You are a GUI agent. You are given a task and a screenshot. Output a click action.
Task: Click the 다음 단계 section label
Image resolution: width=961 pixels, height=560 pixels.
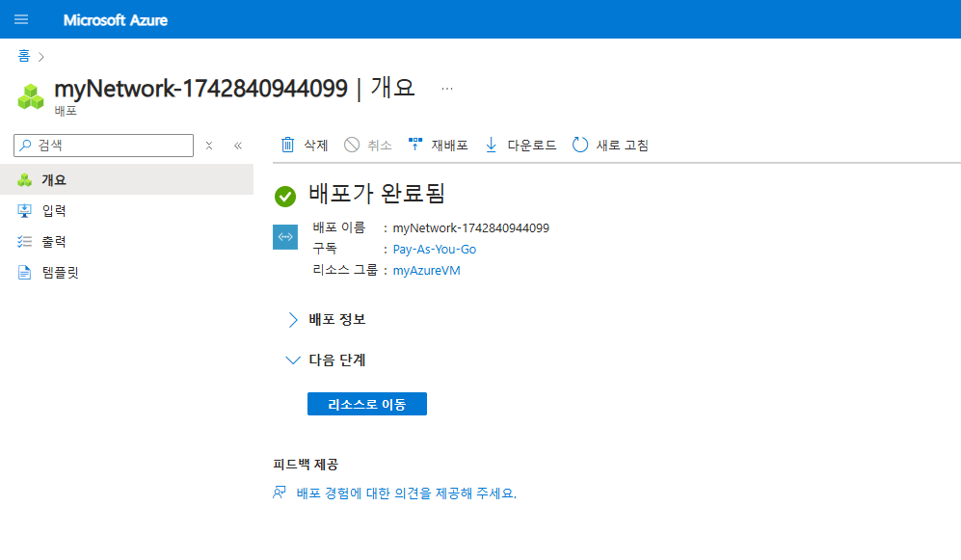[x=337, y=360]
